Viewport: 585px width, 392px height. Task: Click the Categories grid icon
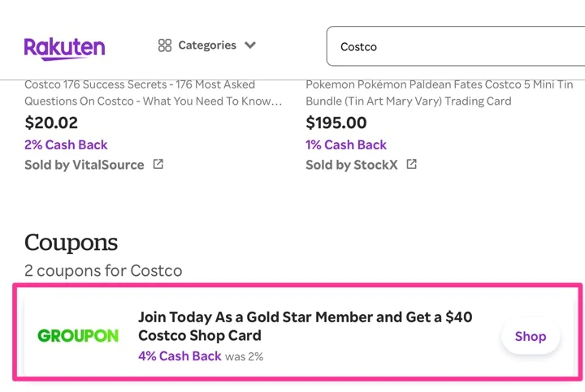click(x=165, y=45)
